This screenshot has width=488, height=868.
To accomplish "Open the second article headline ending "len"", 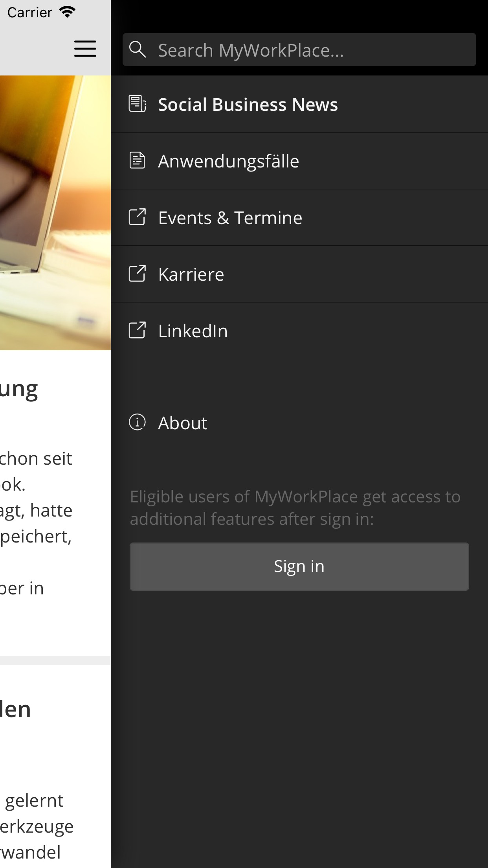I will [16, 709].
